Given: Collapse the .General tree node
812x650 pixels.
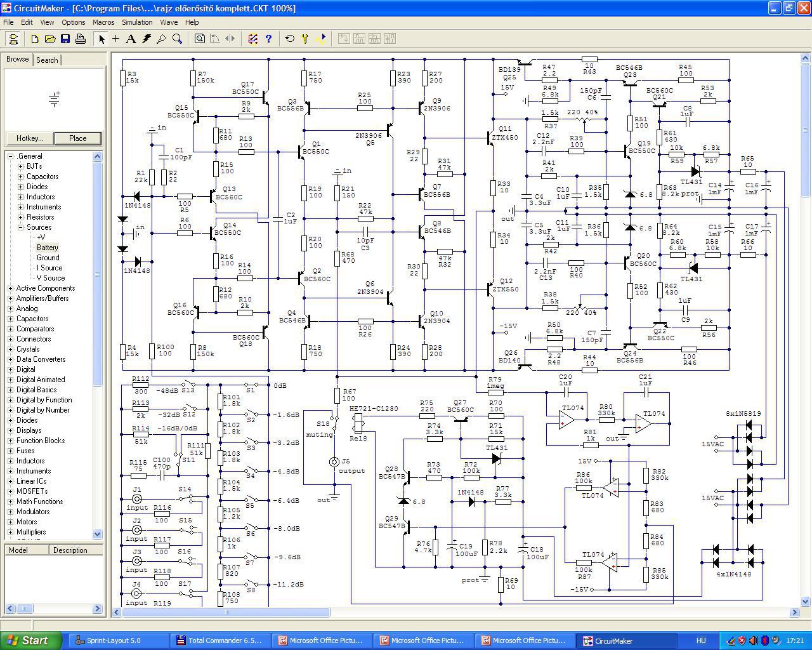Looking at the screenshot, I should tap(10, 156).
